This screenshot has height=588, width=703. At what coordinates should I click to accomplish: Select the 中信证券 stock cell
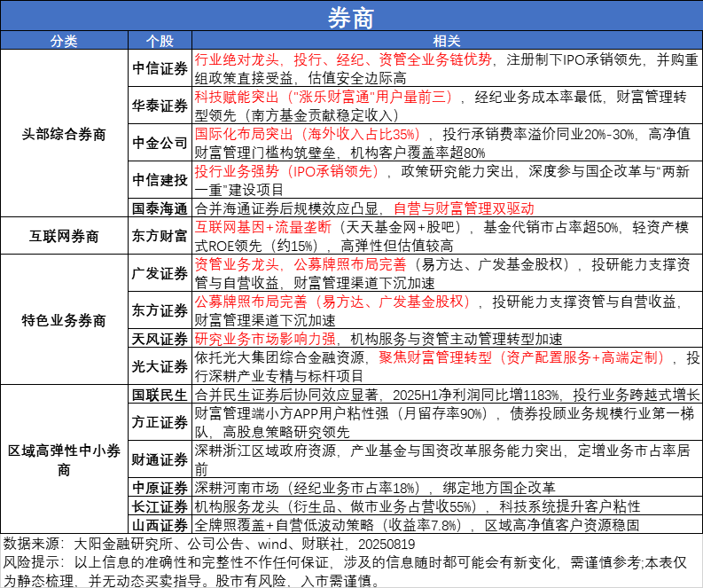pos(160,68)
